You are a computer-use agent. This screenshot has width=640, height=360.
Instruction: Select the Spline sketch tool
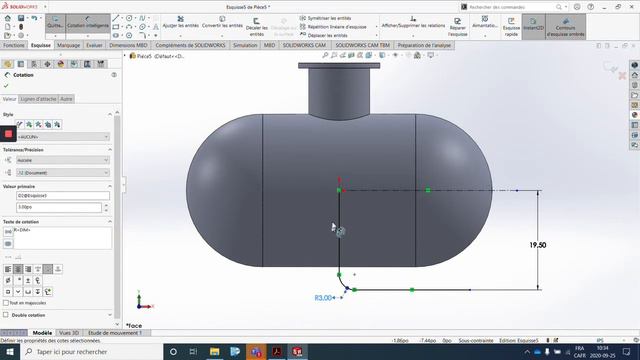click(142, 18)
